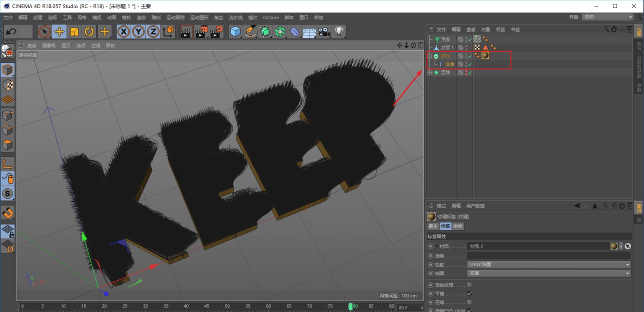Switch to Model mode cube in left sidebar
Screen dimensions: 644x312
point(8,70)
